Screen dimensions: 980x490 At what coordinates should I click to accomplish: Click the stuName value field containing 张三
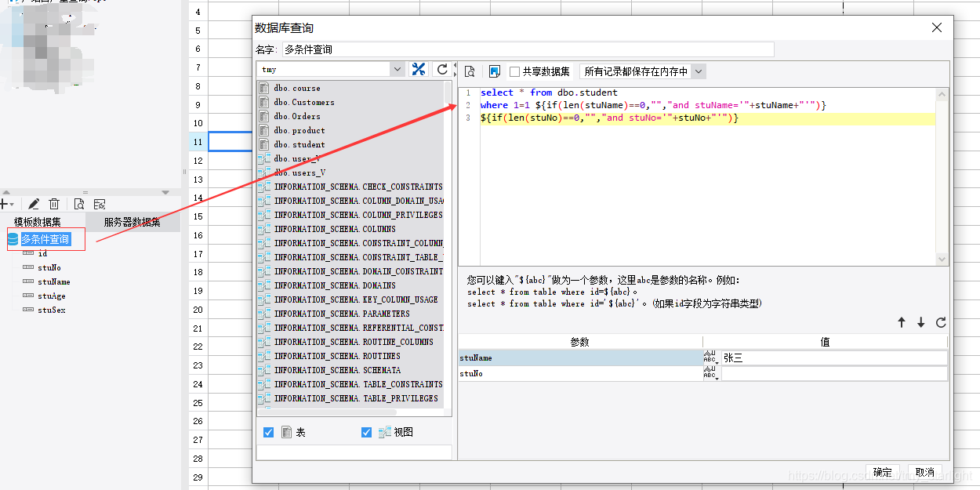tap(833, 358)
